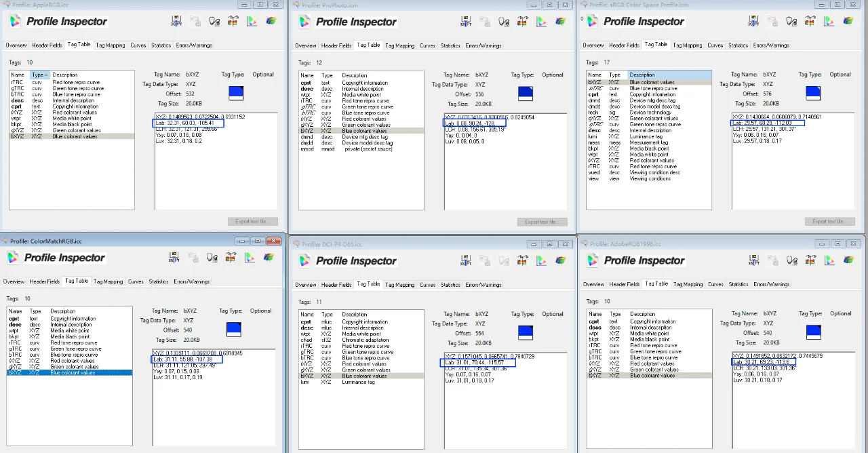Select Media white point row in AppleRGB list

(x=71, y=119)
